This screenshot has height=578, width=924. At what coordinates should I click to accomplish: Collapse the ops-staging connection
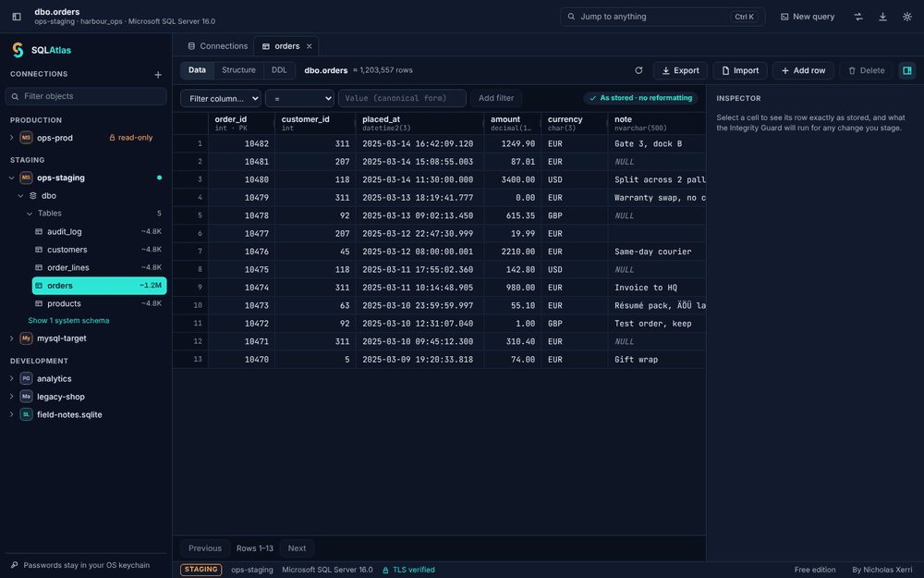click(12, 178)
